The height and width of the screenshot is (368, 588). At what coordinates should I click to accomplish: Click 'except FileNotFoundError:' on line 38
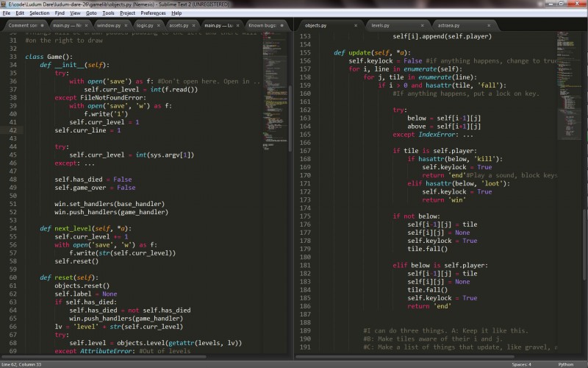click(x=101, y=98)
